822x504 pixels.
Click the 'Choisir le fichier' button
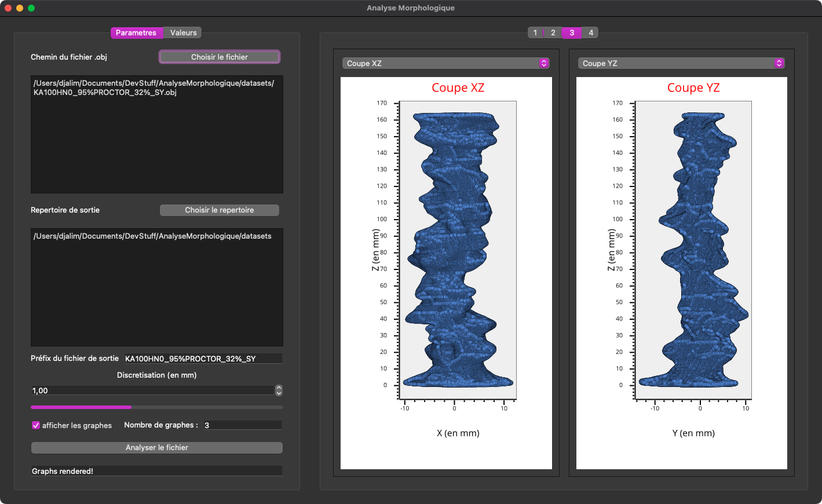coord(220,57)
